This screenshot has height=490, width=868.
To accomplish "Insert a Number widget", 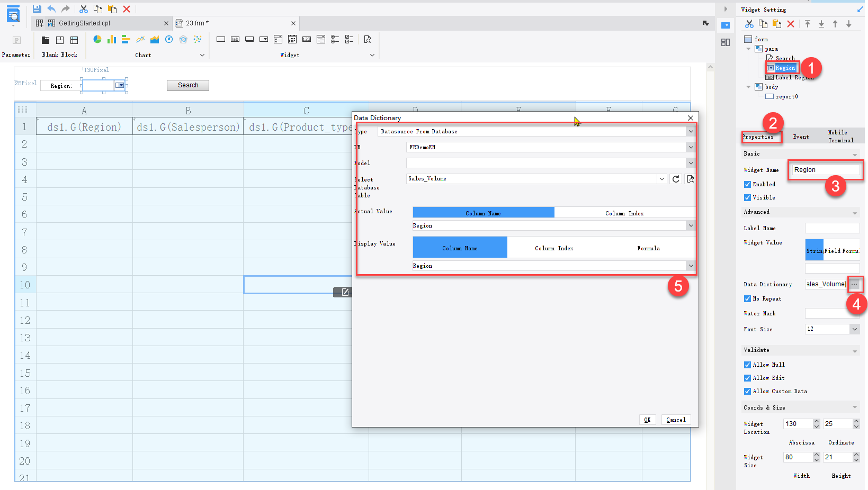I will click(x=307, y=39).
